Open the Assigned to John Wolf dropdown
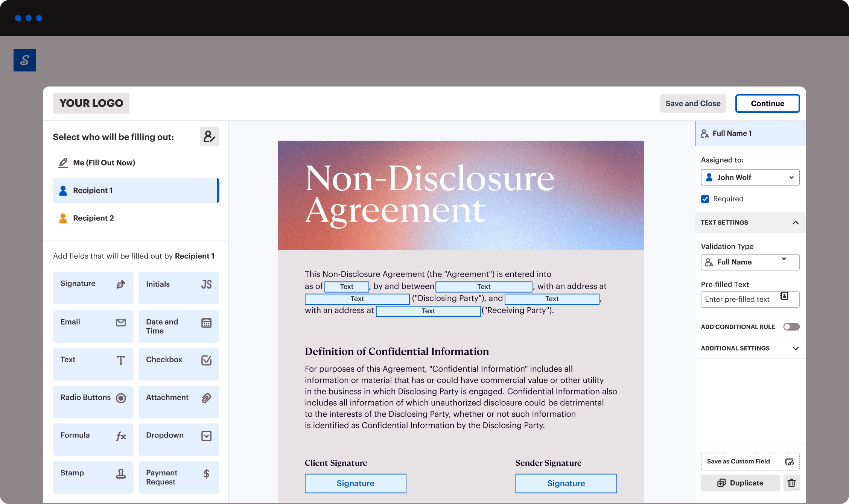Viewport: 849px width, 504px height. [x=750, y=177]
